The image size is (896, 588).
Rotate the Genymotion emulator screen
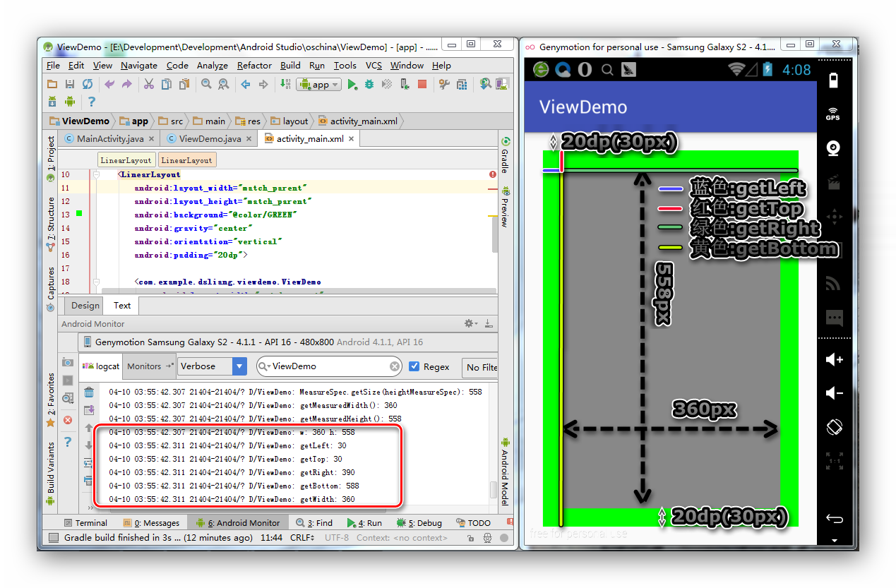[x=833, y=427]
